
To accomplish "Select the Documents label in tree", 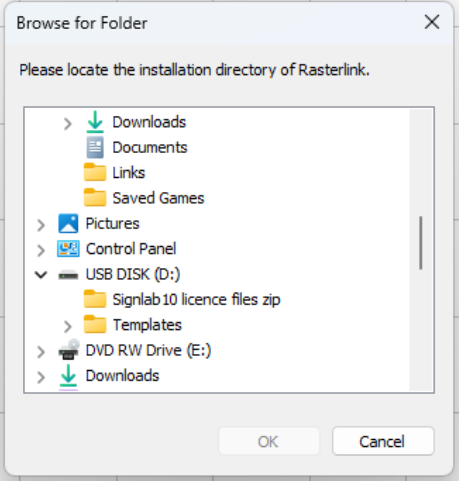I will (150, 147).
